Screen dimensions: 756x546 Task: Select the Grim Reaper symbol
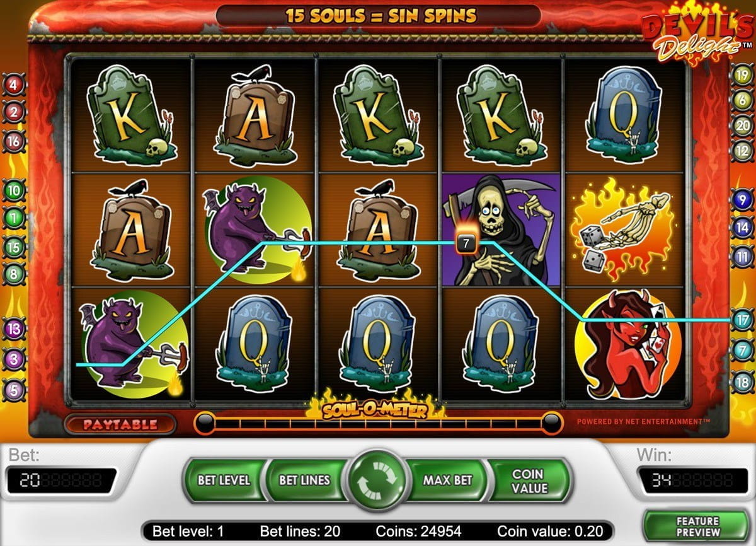(501, 229)
